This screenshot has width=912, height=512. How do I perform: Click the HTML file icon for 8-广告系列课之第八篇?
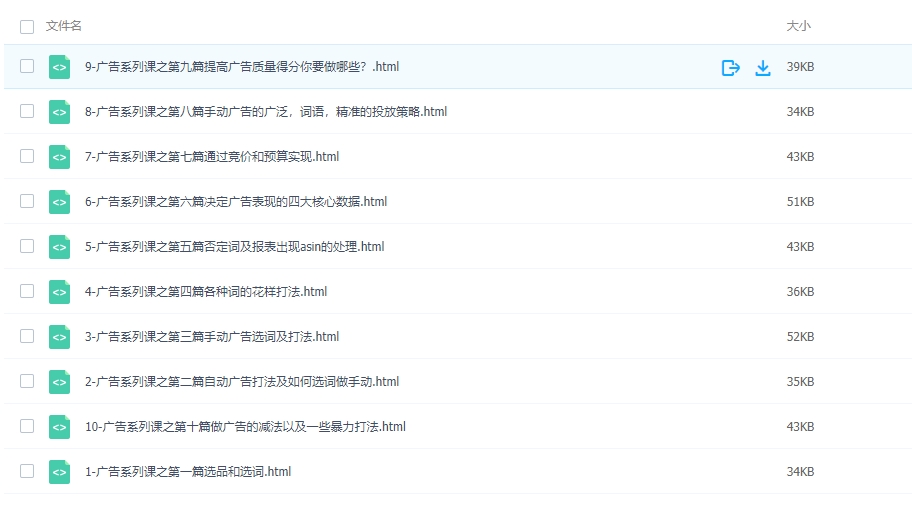point(60,112)
